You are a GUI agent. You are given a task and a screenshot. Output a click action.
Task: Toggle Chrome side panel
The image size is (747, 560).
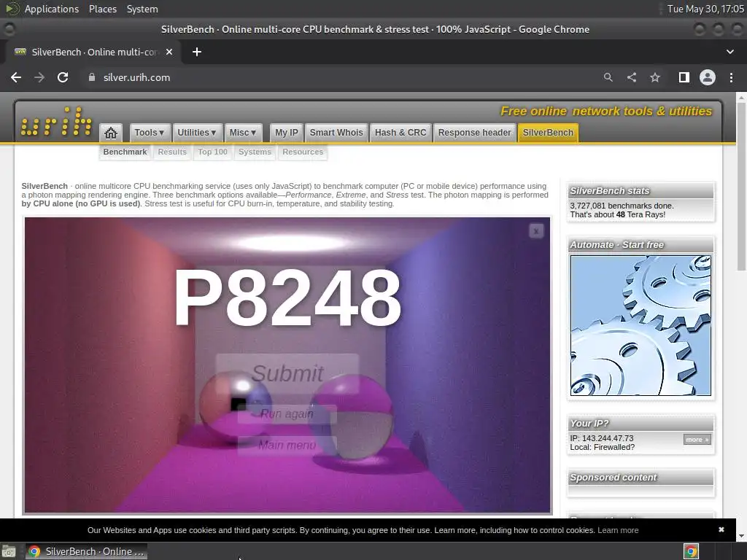(684, 77)
